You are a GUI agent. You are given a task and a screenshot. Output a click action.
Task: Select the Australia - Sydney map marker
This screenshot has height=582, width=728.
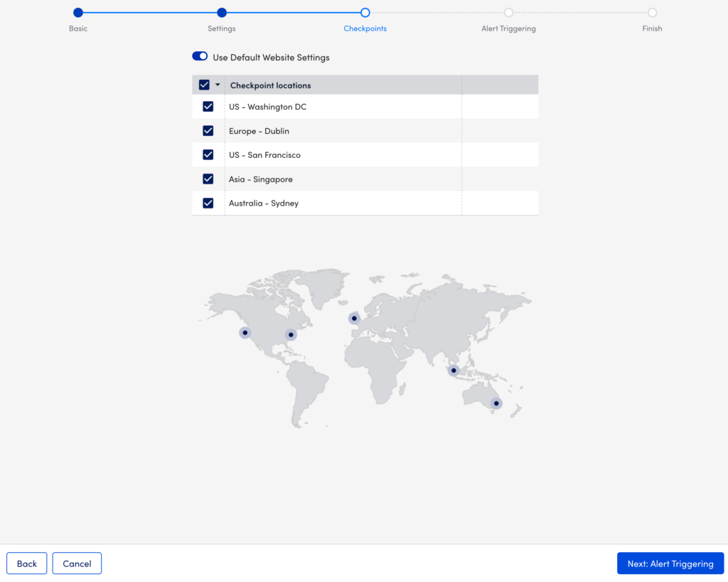click(496, 403)
